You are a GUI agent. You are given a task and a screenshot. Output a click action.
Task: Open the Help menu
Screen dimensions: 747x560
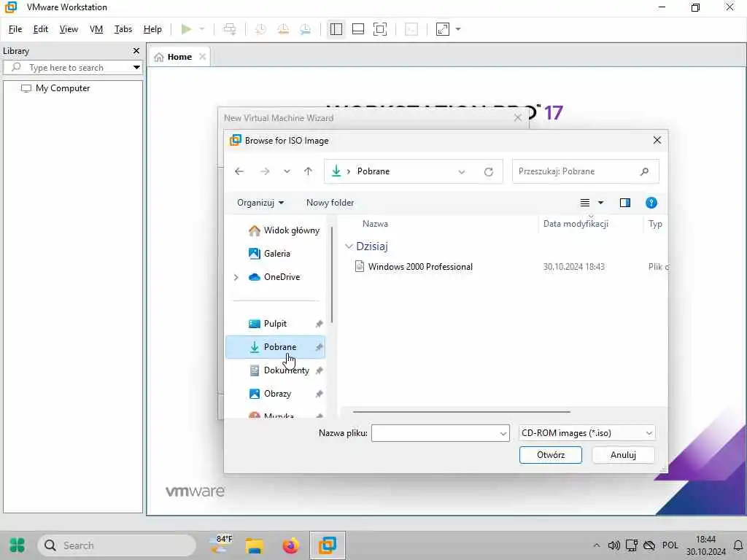152,29
